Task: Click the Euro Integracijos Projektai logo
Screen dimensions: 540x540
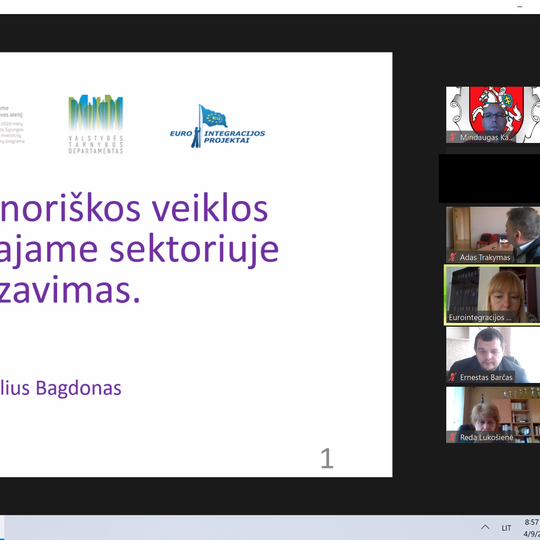Action: [217, 126]
